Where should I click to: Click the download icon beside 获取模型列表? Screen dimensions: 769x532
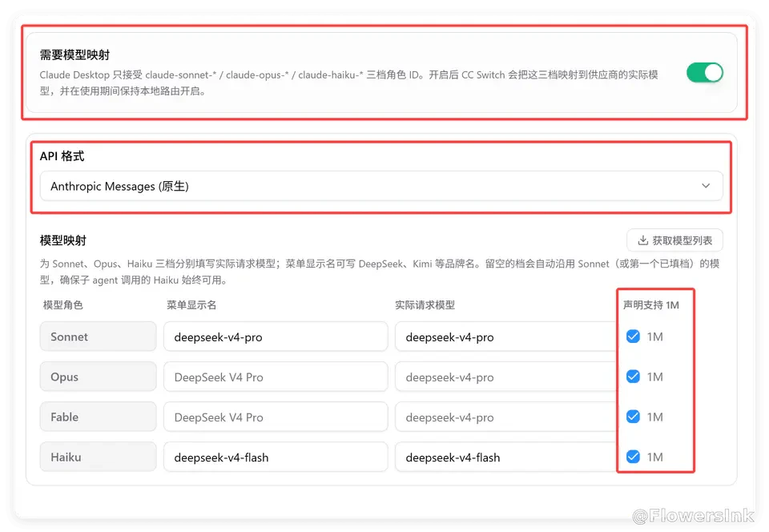coord(642,240)
